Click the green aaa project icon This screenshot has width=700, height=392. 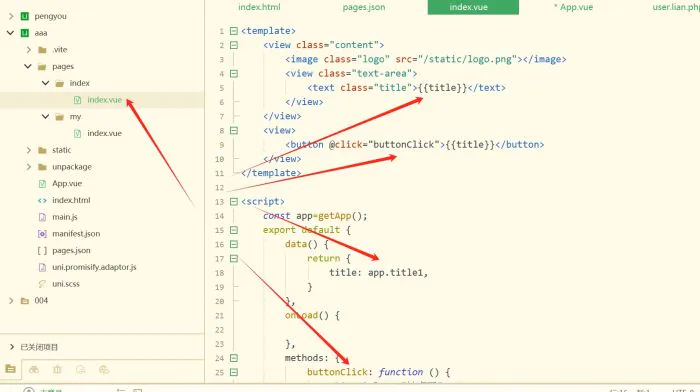tap(25, 33)
